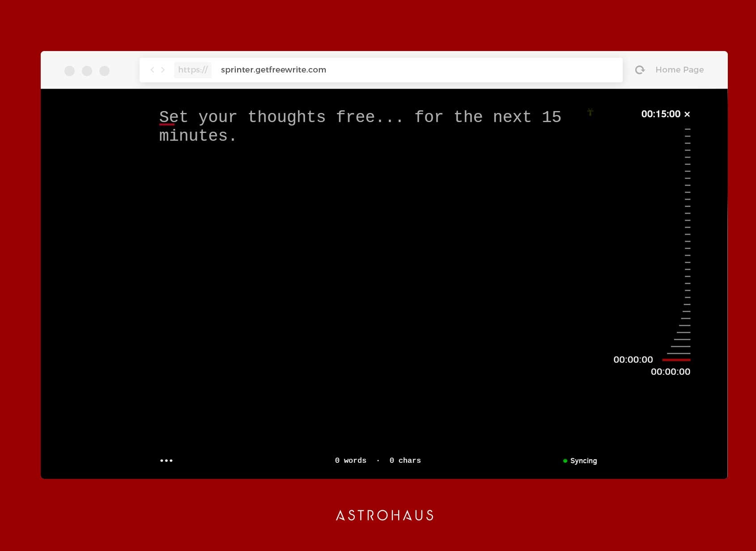Open the Home Page link
756x551 pixels.
[680, 70]
